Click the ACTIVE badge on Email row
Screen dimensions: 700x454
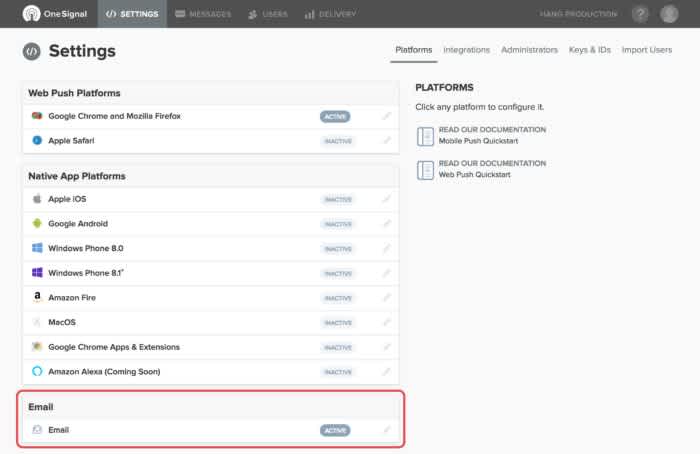pos(335,430)
